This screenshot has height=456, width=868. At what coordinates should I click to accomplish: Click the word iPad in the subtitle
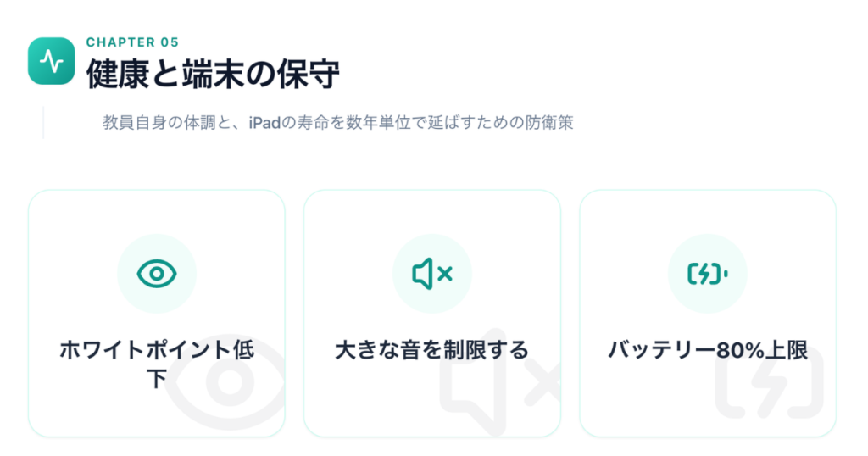pyautogui.click(x=264, y=122)
